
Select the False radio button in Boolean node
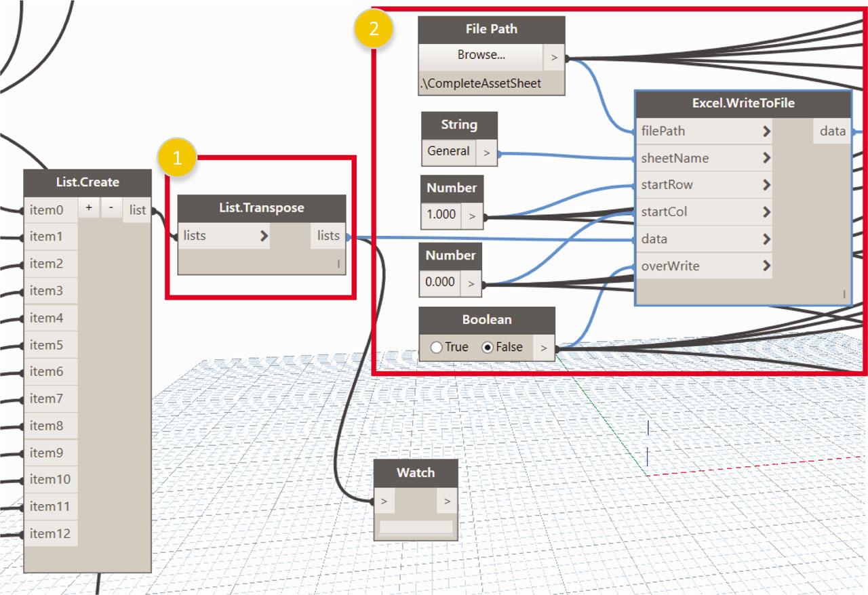(x=488, y=347)
